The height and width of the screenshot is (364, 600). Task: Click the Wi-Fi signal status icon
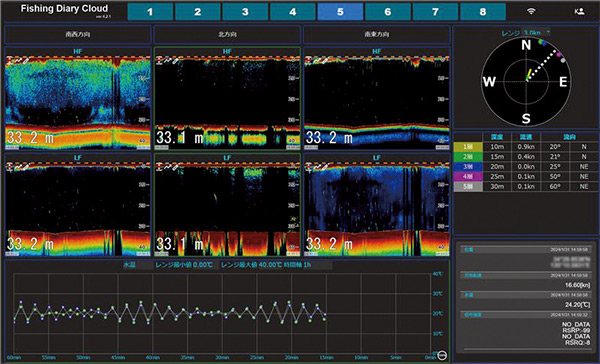pos(531,11)
